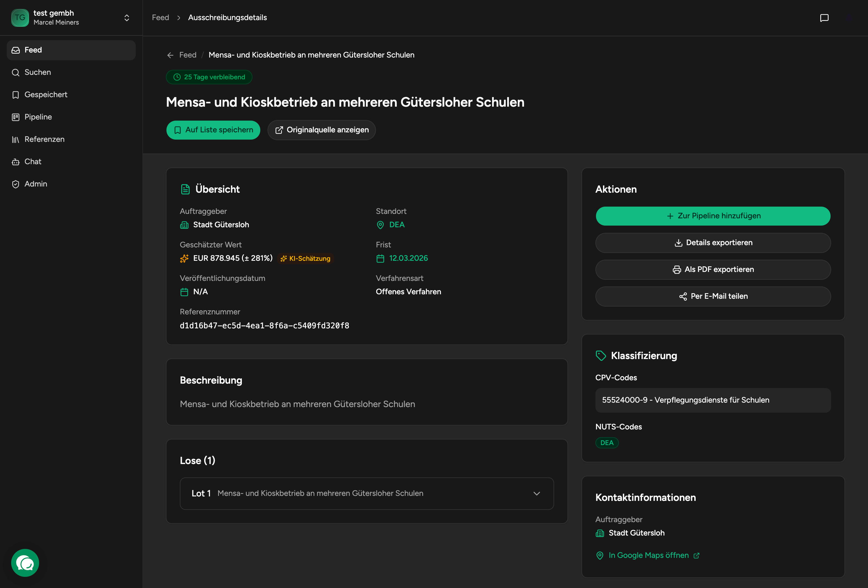This screenshot has height=588, width=868.
Task: Open In Google Maps öffnen link
Action: [648, 555]
